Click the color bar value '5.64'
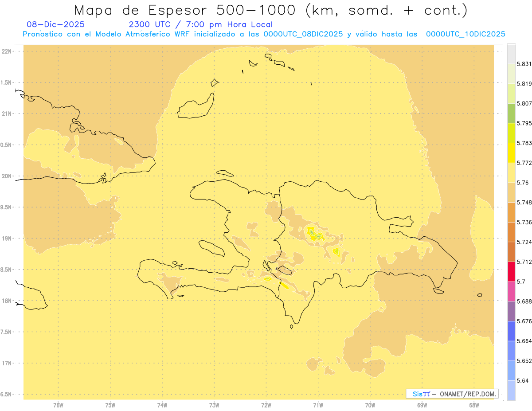 coord(523,380)
